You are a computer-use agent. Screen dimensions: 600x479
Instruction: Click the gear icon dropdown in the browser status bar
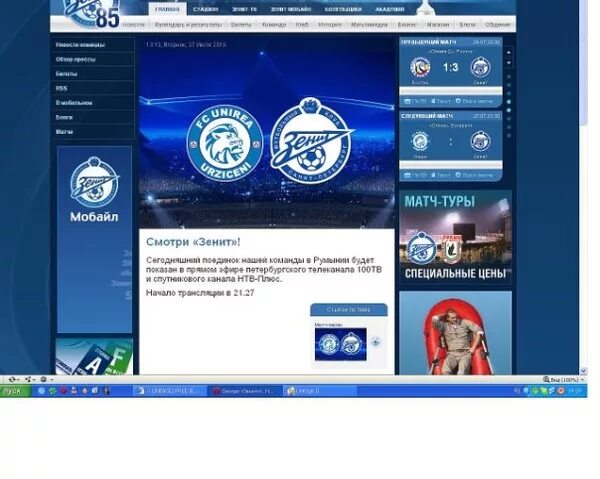[46, 380]
